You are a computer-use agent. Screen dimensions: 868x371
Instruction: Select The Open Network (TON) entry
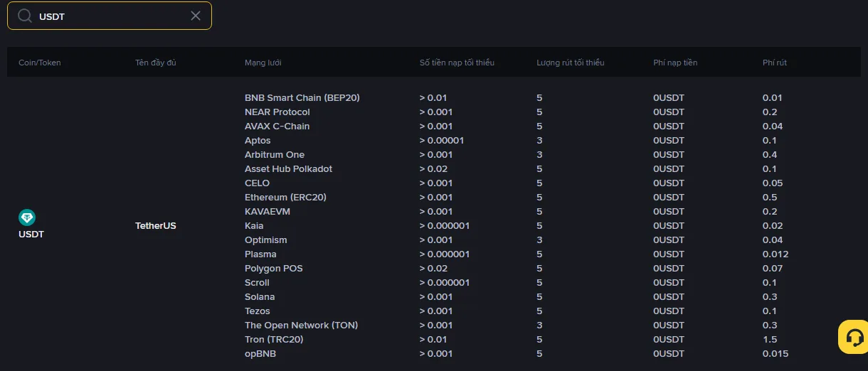(x=302, y=325)
